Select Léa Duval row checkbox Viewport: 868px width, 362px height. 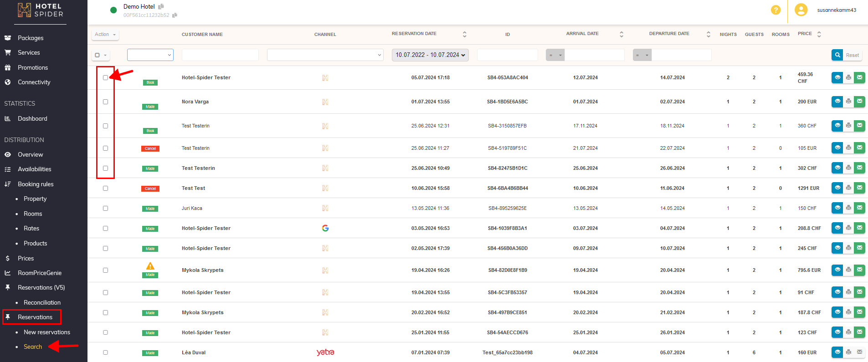(x=105, y=352)
